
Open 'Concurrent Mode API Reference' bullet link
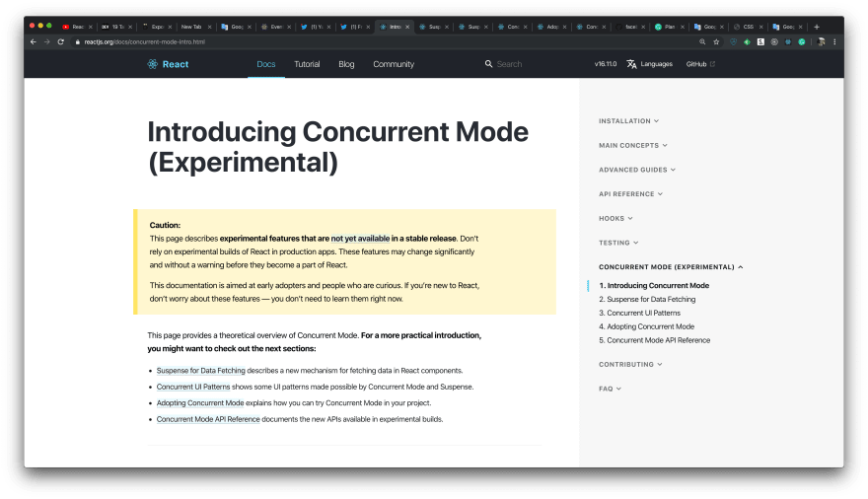click(208, 419)
